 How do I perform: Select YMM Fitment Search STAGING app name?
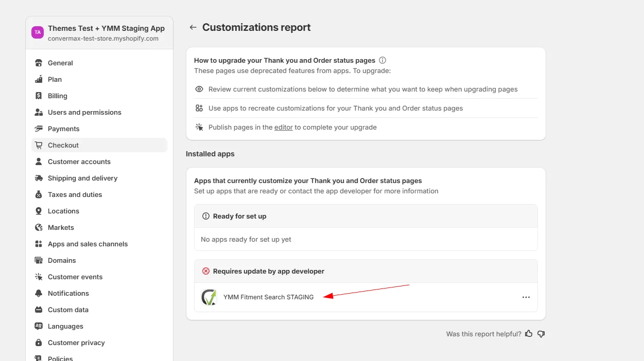[x=268, y=297]
